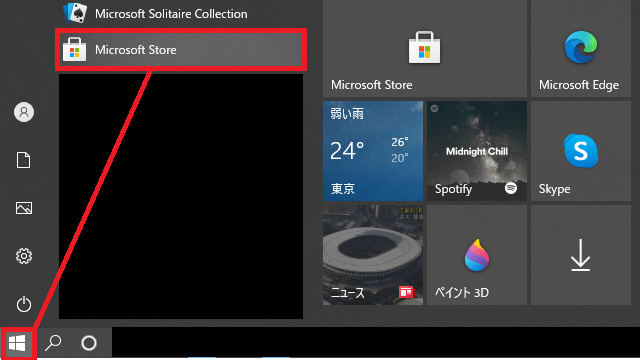Launch the Microsoft Edge tile
This screenshot has width=640, height=360.
(581, 49)
